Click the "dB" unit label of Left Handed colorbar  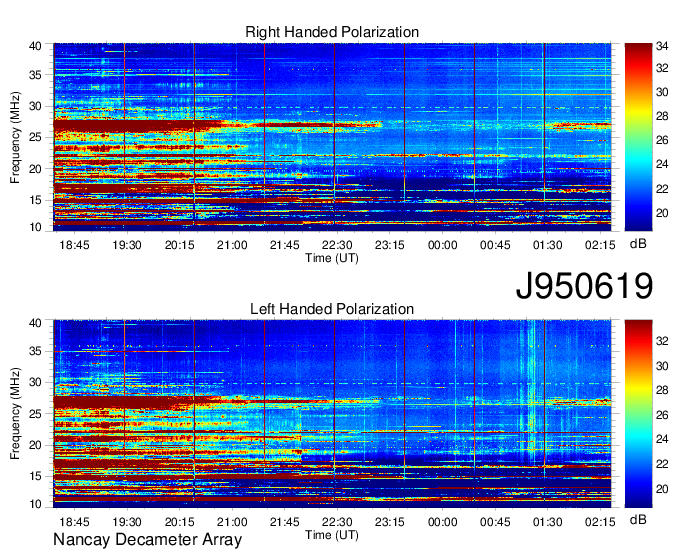pos(638,520)
